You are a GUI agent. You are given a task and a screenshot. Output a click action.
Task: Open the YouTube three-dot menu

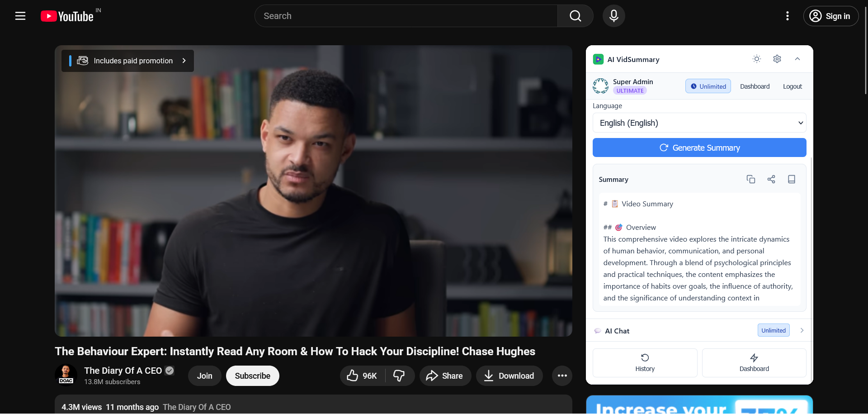(787, 16)
